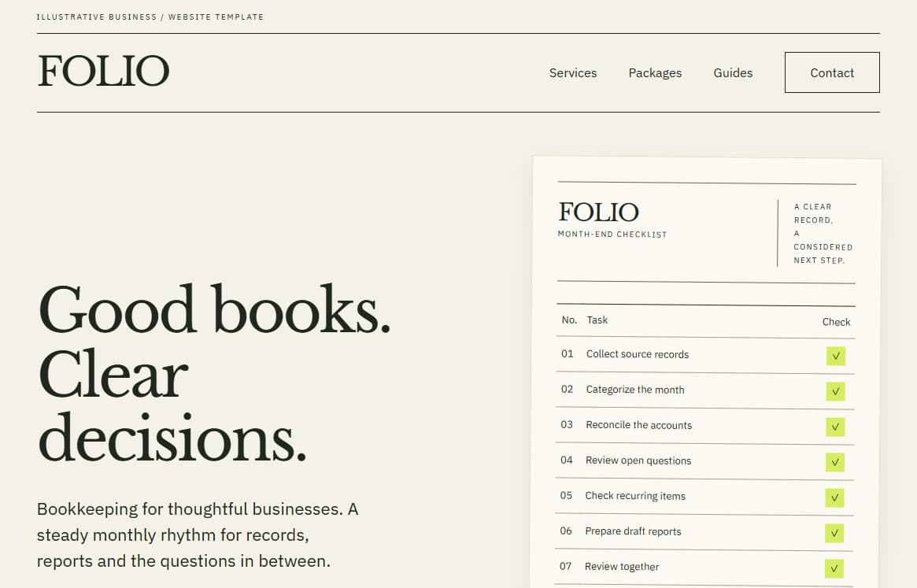The width and height of the screenshot is (917, 588).
Task: Click the 'A CLEAR RECORD' tagline on card
Action: pyautogui.click(x=823, y=234)
